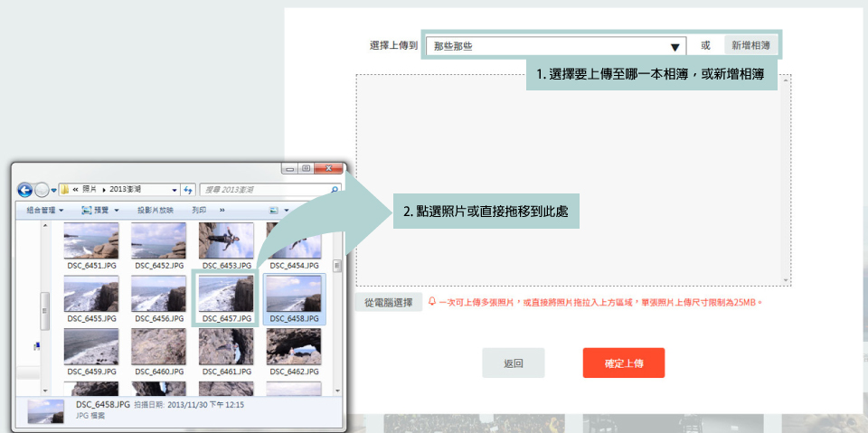Screen dimensions: 868x433
Task: Click the red bell notice icon
Action: [x=432, y=302]
